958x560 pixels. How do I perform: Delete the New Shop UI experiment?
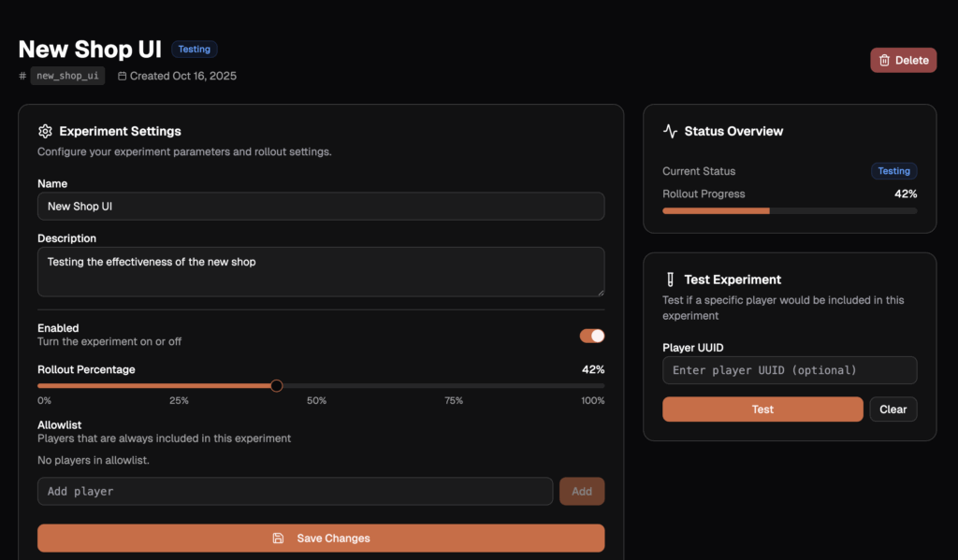(904, 61)
